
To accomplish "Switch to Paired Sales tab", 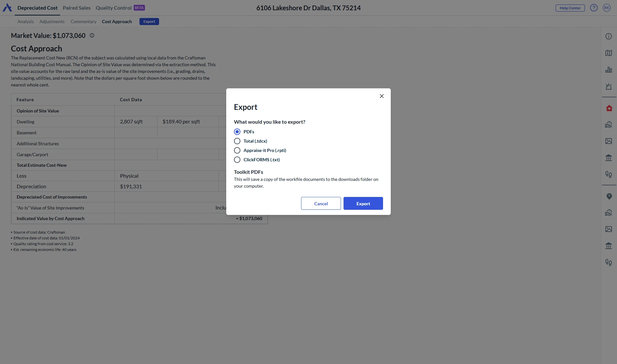I will coord(76,8).
